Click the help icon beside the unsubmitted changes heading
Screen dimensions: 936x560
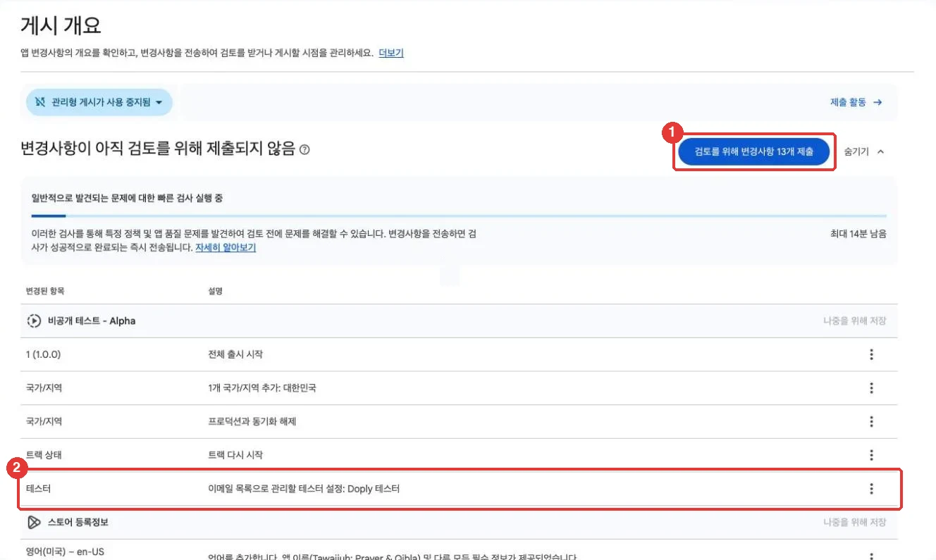(304, 150)
